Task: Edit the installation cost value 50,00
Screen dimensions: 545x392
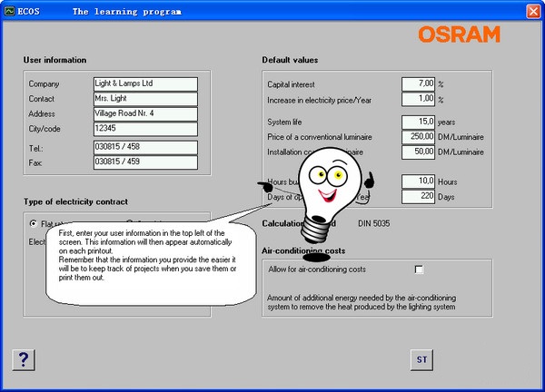Action: [418, 152]
